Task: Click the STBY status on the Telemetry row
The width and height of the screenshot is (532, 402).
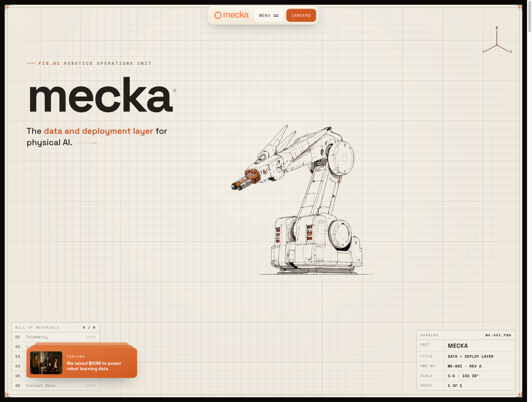Action: (x=91, y=337)
